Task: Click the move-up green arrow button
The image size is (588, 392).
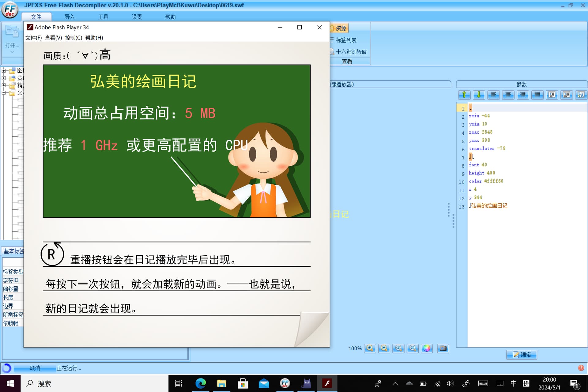Action: coord(464,95)
